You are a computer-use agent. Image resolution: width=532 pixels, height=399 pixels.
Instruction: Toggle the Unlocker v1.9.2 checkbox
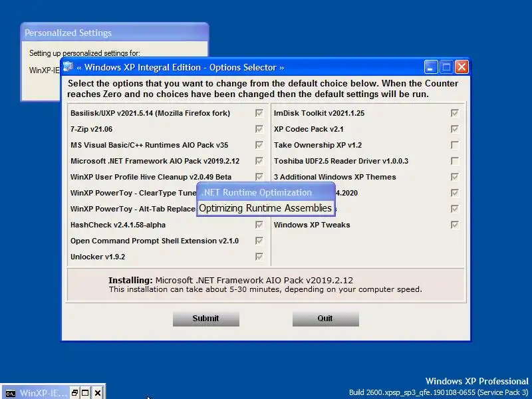coord(259,257)
